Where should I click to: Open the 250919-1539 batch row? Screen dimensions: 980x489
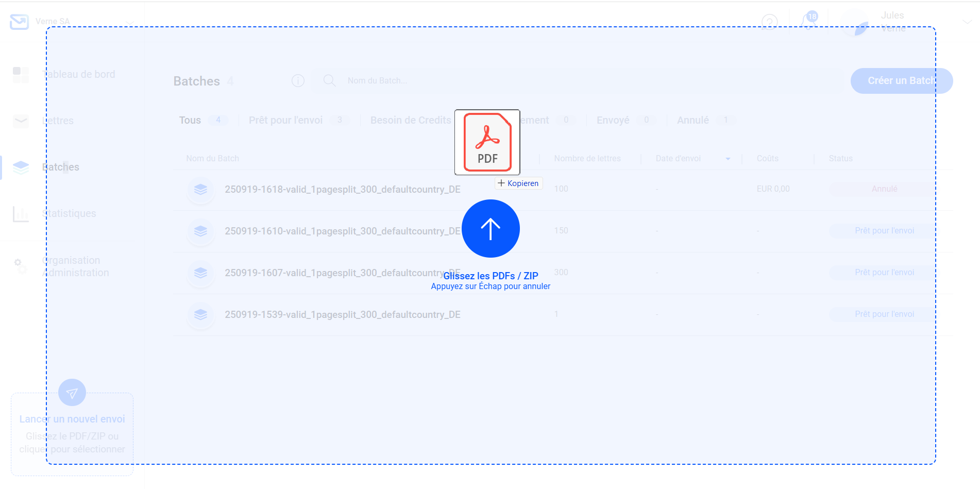click(x=342, y=315)
